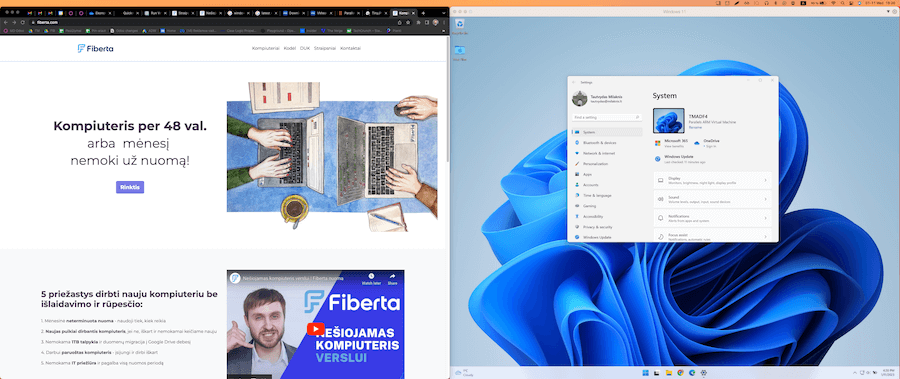
Task: Go back using Settings back arrow
Action: pos(574,82)
